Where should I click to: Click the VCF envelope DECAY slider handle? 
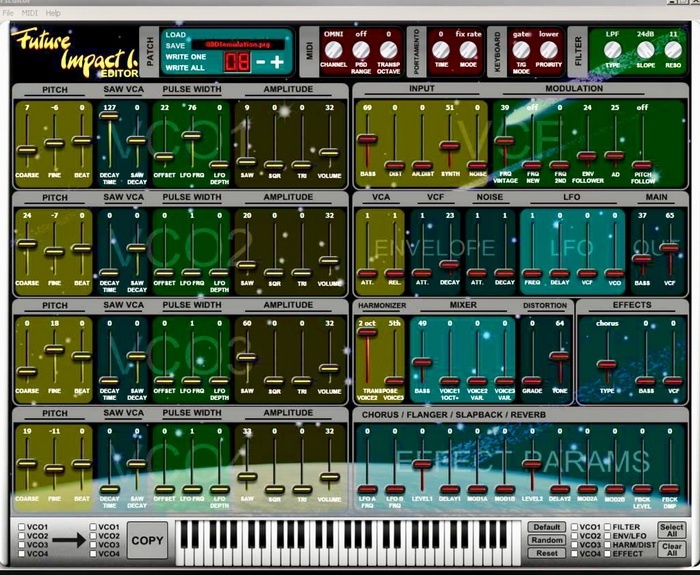click(450, 265)
